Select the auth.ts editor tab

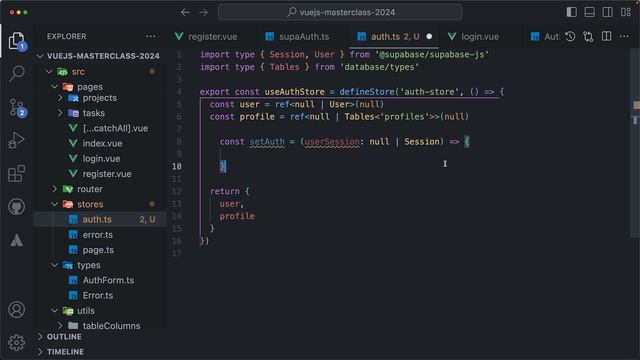[x=395, y=36]
